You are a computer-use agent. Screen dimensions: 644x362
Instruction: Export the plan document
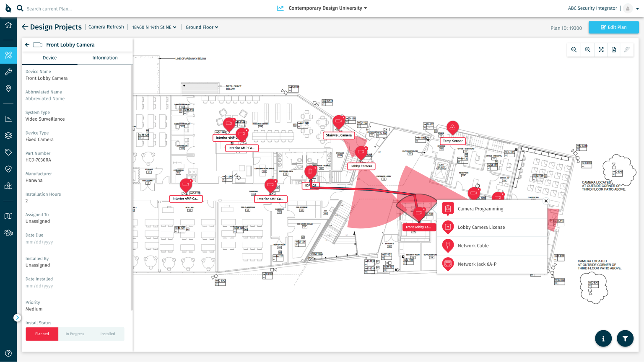click(613, 49)
